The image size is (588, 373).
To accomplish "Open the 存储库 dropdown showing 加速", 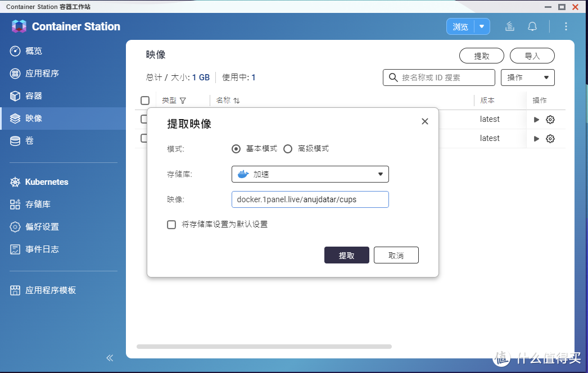I will click(x=310, y=174).
